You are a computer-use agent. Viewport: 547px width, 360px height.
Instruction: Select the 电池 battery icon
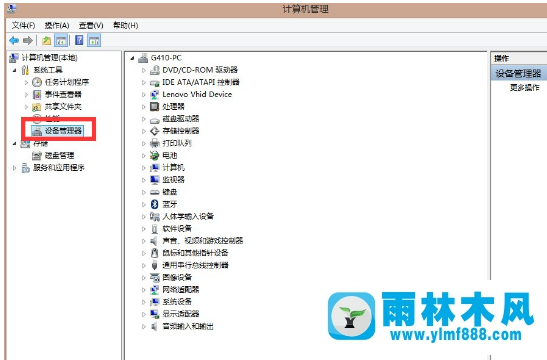click(x=155, y=156)
